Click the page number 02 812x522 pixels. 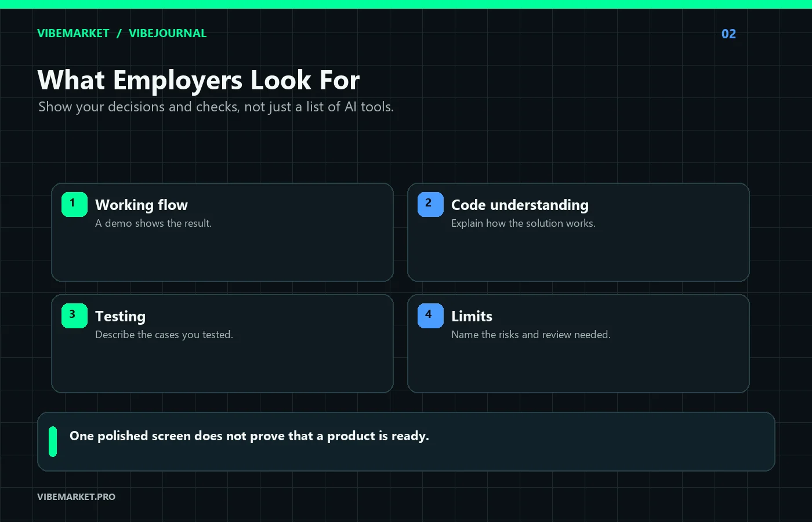click(728, 34)
